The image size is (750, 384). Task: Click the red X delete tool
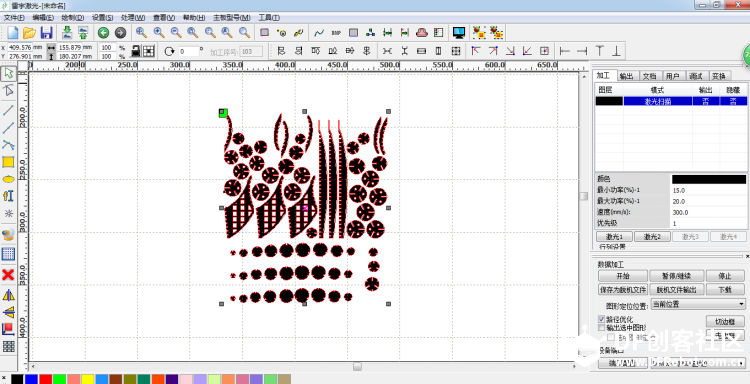tap(8, 275)
